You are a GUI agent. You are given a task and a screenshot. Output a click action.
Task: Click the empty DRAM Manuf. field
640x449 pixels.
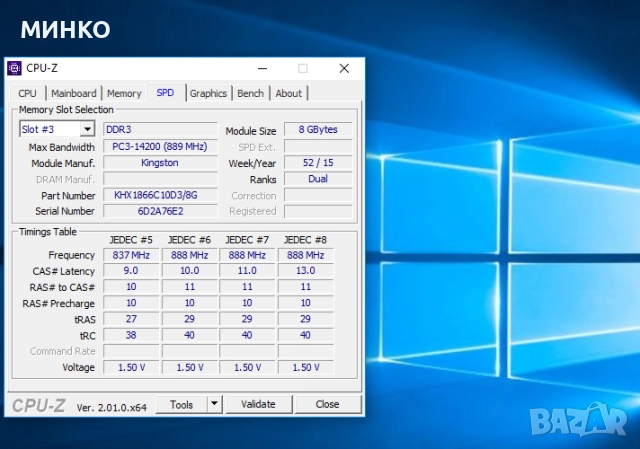click(160, 179)
